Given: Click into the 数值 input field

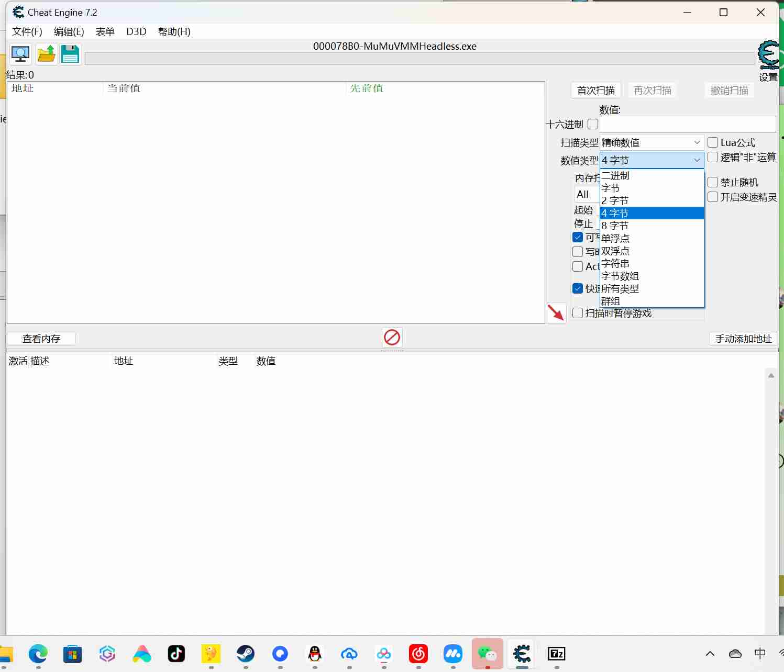Looking at the screenshot, I should [x=687, y=125].
